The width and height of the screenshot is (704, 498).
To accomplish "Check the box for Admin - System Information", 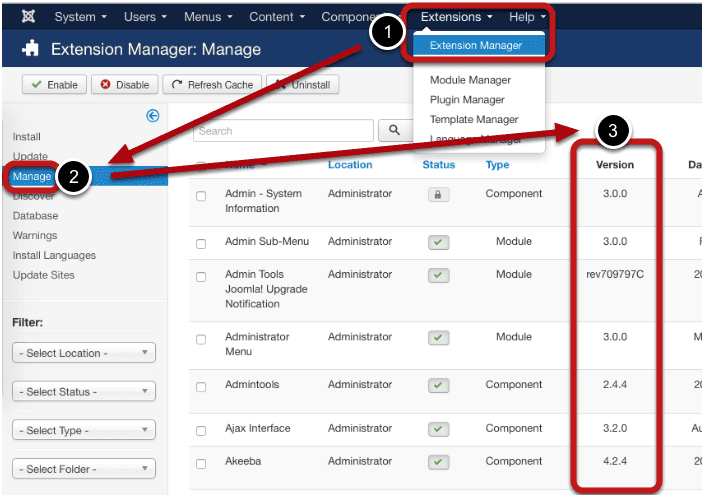I will click(x=201, y=196).
